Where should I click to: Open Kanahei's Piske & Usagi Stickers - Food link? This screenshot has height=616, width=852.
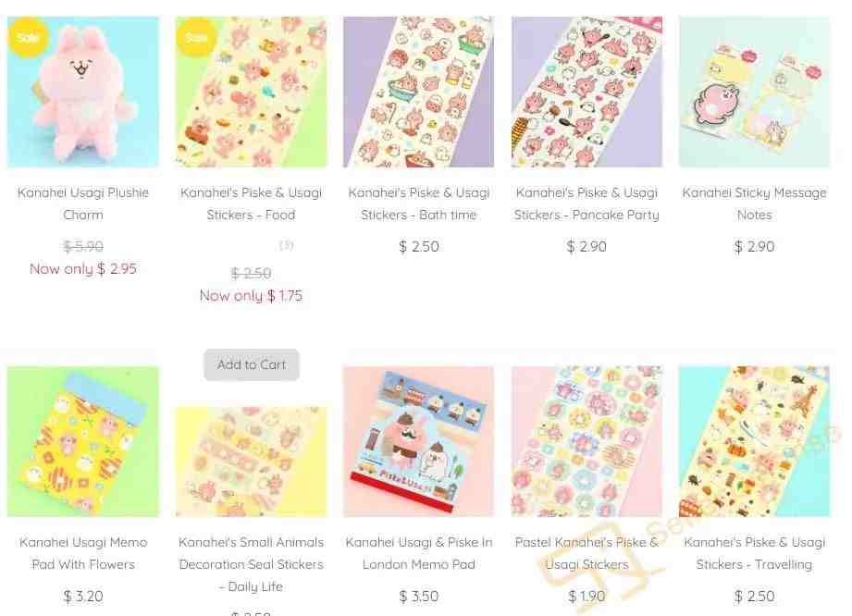pyautogui.click(x=251, y=203)
